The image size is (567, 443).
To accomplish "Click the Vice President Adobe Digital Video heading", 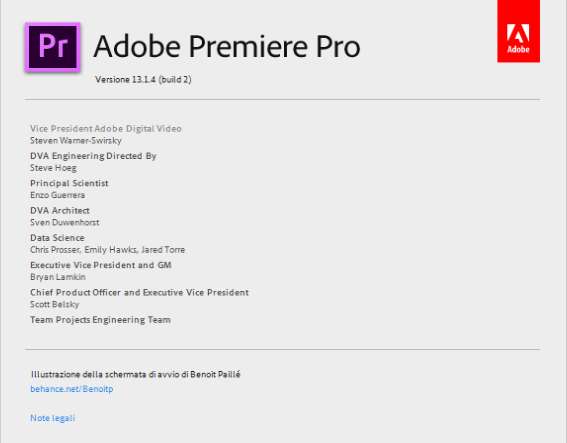I will click(x=106, y=128).
